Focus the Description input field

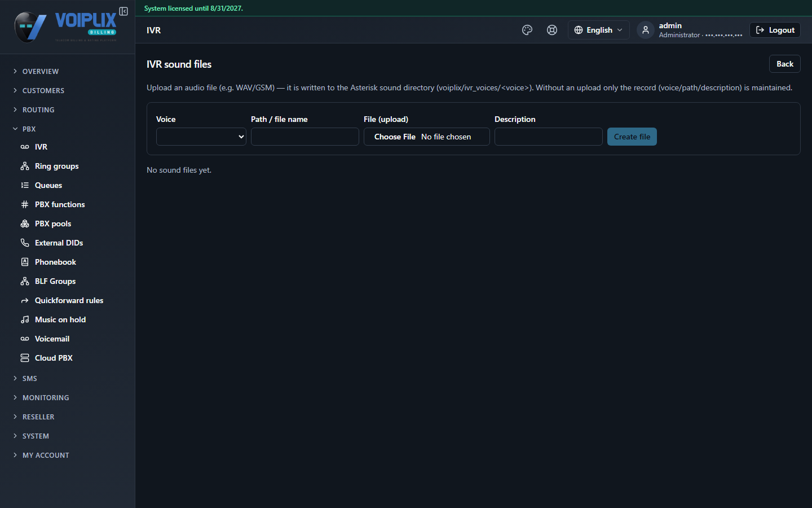click(549, 137)
